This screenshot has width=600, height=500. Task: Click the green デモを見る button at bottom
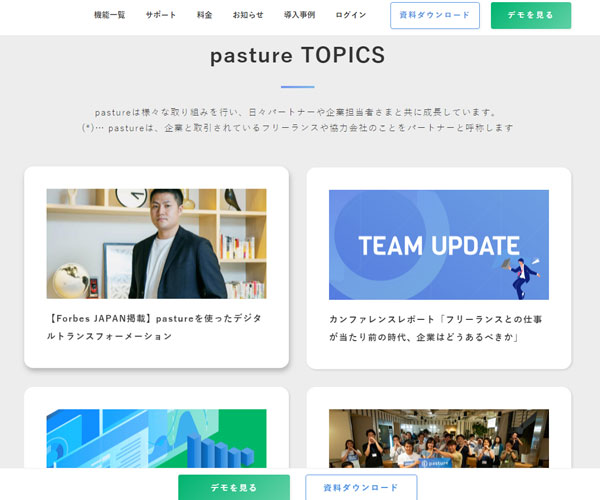click(233, 487)
